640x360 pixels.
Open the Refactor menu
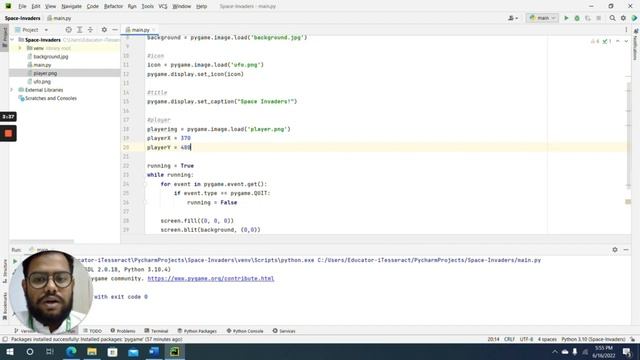(x=113, y=6)
